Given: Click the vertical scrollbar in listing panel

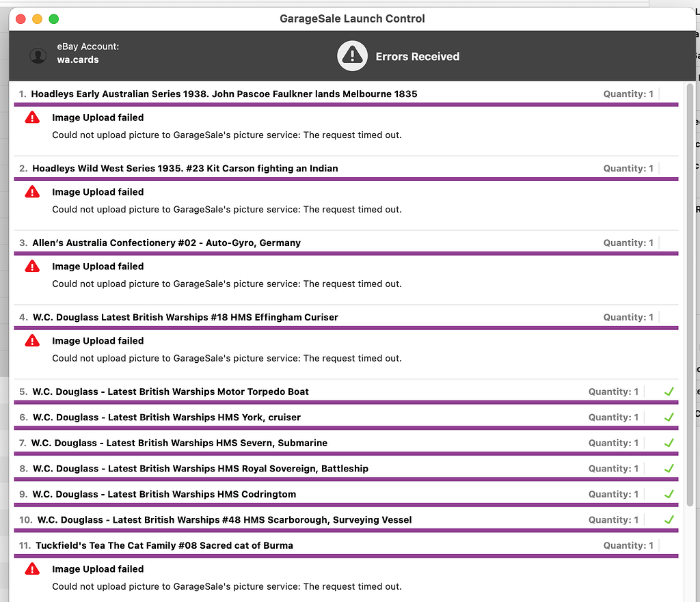Looking at the screenshot, I should click(689, 294).
